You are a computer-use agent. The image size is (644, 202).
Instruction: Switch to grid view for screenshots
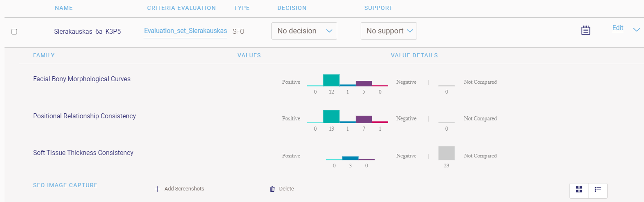[x=579, y=189]
